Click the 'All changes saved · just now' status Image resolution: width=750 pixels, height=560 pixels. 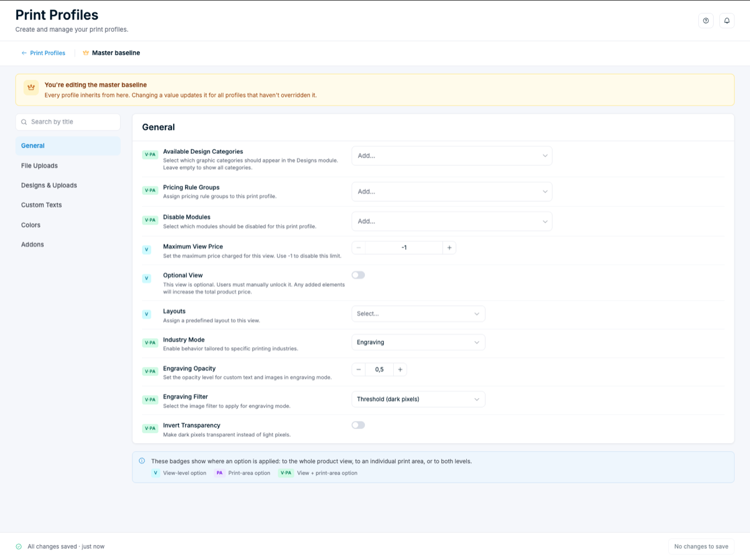click(66, 546)
